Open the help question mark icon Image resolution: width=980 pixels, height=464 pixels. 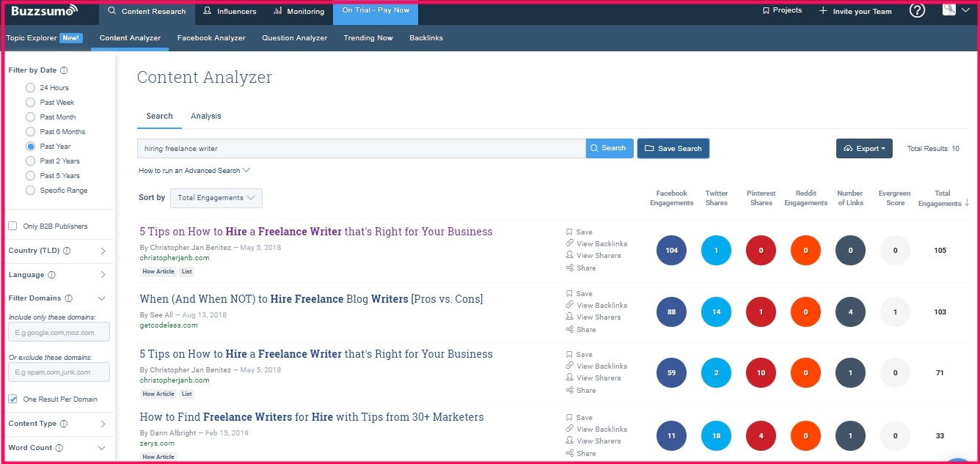pyautogui.click(x=917, y=10)
